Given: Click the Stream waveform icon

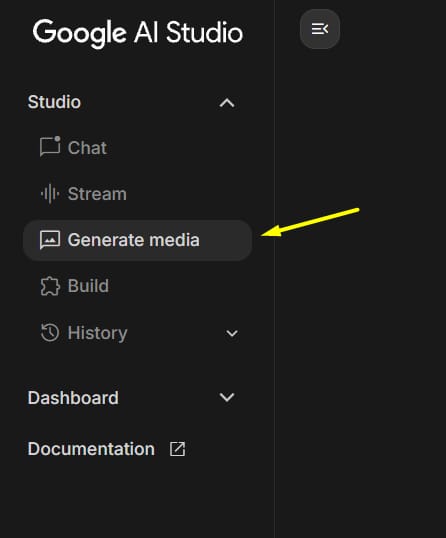Looking at the screenshot, I should point(50,194).
